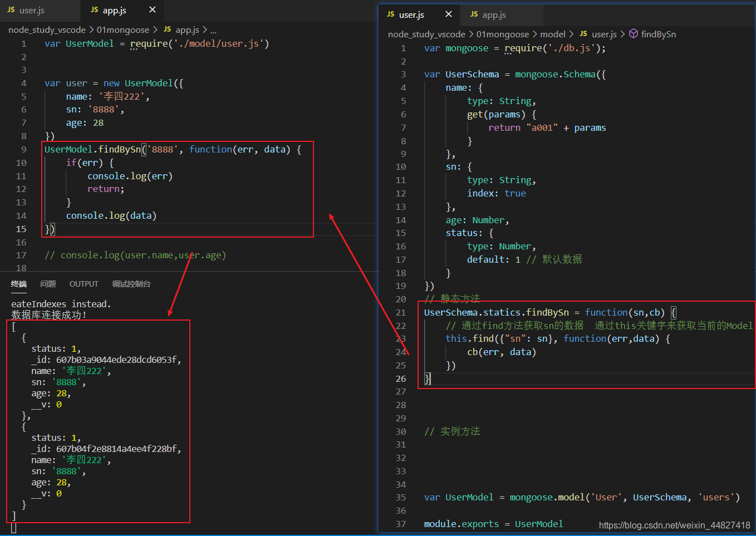The width and height of the screenshot is (756, 536).
Task: Click JS icon on right app.js tab
Action: click(x=474, y=14)
